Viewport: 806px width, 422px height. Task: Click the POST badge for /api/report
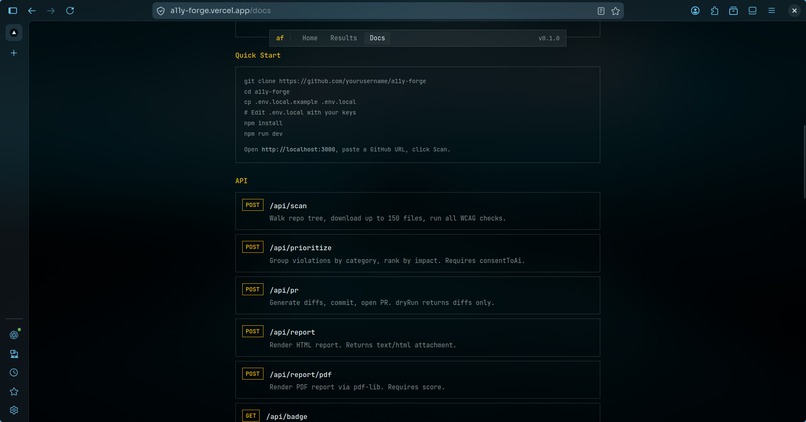[x=252, y=332]
